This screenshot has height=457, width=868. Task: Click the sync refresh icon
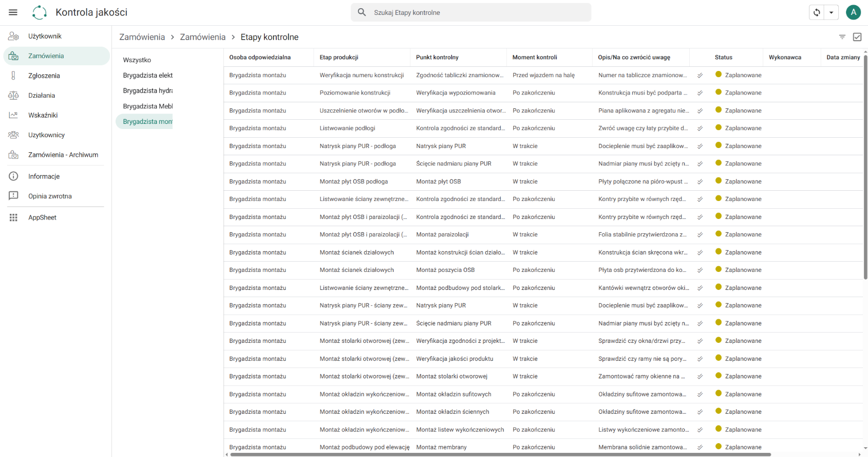pyautogui.click(x=817, y=12)
